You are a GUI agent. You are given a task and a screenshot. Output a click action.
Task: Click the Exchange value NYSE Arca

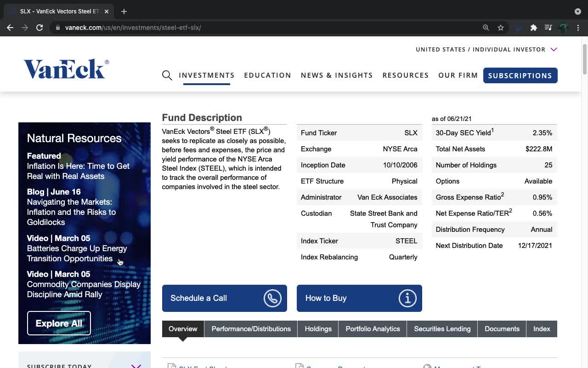[400, 149]
